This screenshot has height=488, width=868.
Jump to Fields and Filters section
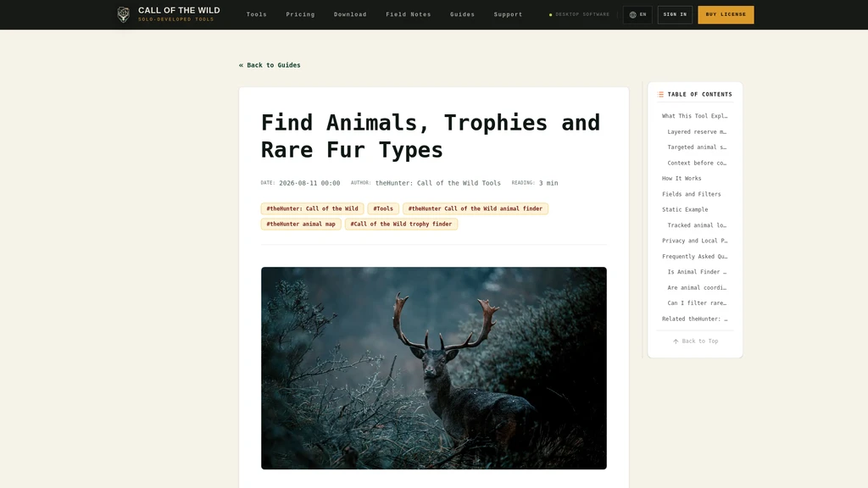coord(692,194)
